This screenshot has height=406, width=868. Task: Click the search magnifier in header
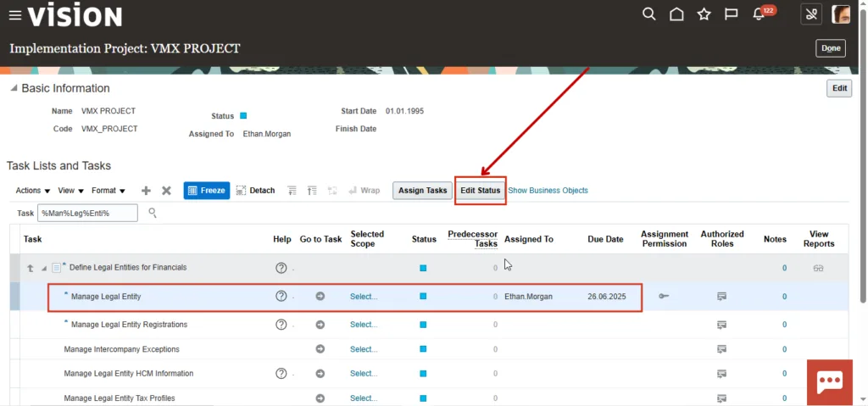tap(648, 14)
